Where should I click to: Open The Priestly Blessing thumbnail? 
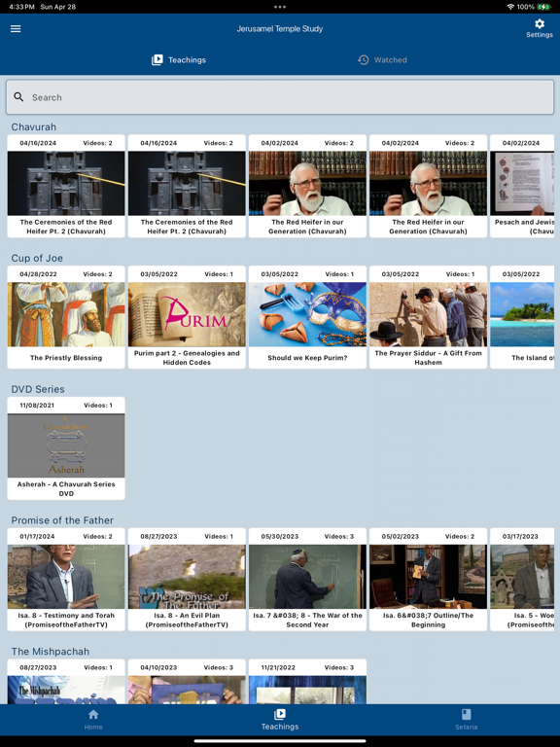point(66,314)
